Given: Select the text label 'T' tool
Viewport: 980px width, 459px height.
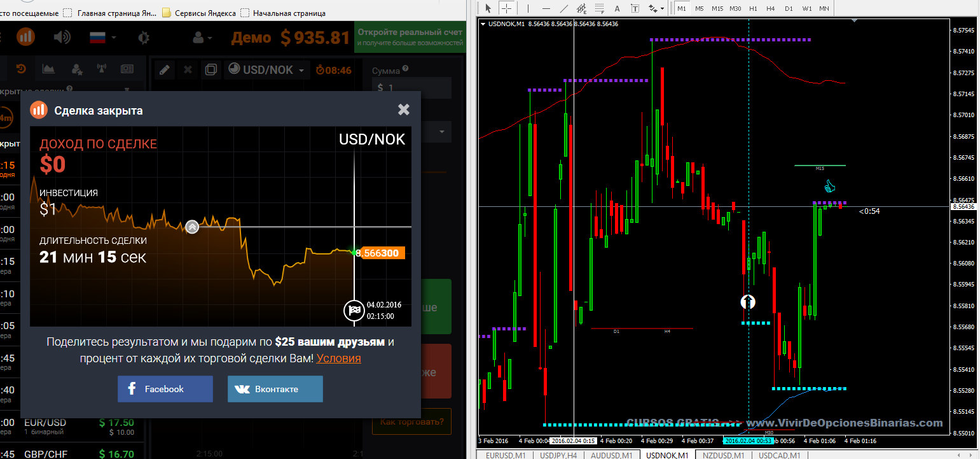Looking at the screenshot, I should [635, 8].
